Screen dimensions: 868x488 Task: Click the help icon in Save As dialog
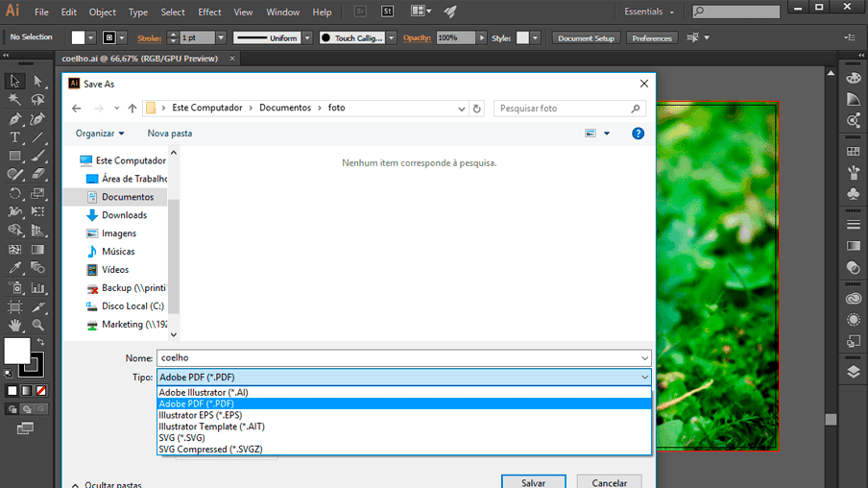638,134
